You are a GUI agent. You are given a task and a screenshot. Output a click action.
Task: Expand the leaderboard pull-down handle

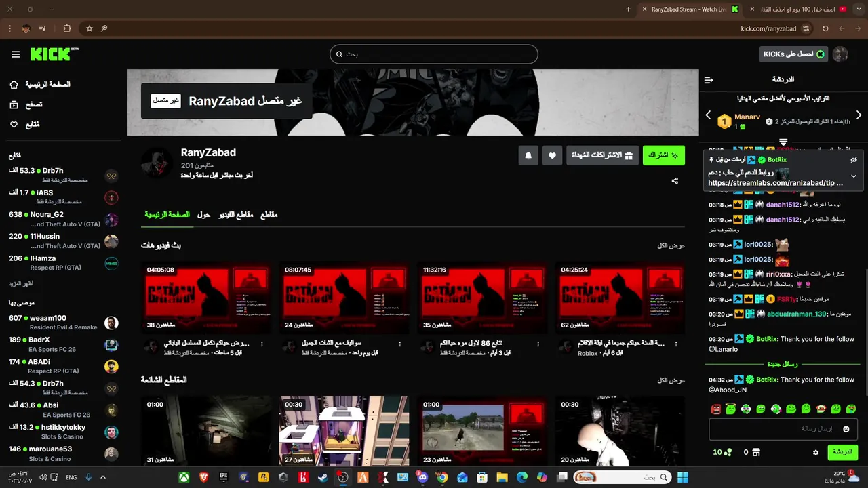pos(783,142)
